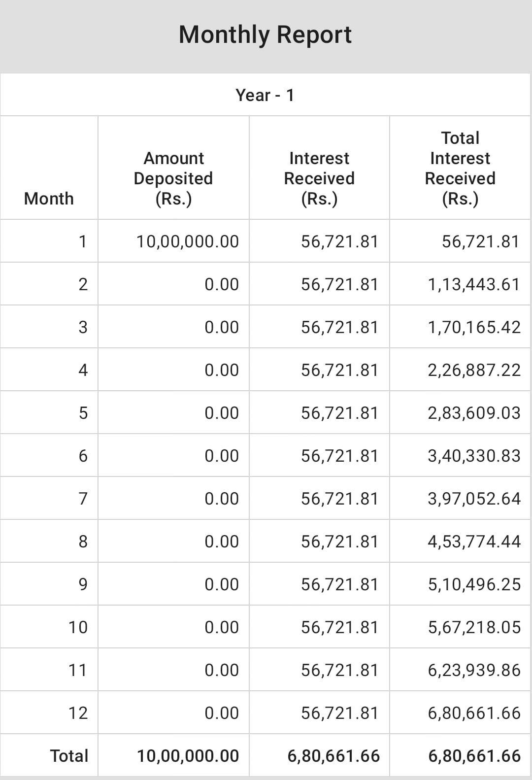The width and height of the screenshot is (532, 780).
Task: Select the Total Interest Received (Rs.) header
Action: point(460,168)
